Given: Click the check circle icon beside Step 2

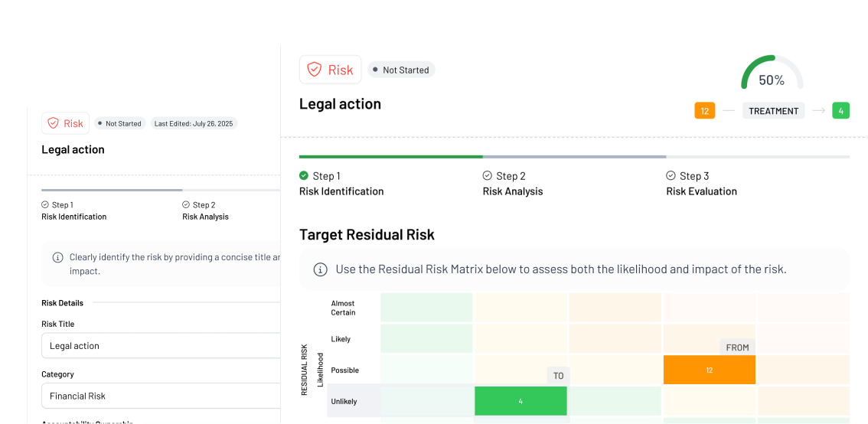Looking at the screenshot, I should 488,176.
